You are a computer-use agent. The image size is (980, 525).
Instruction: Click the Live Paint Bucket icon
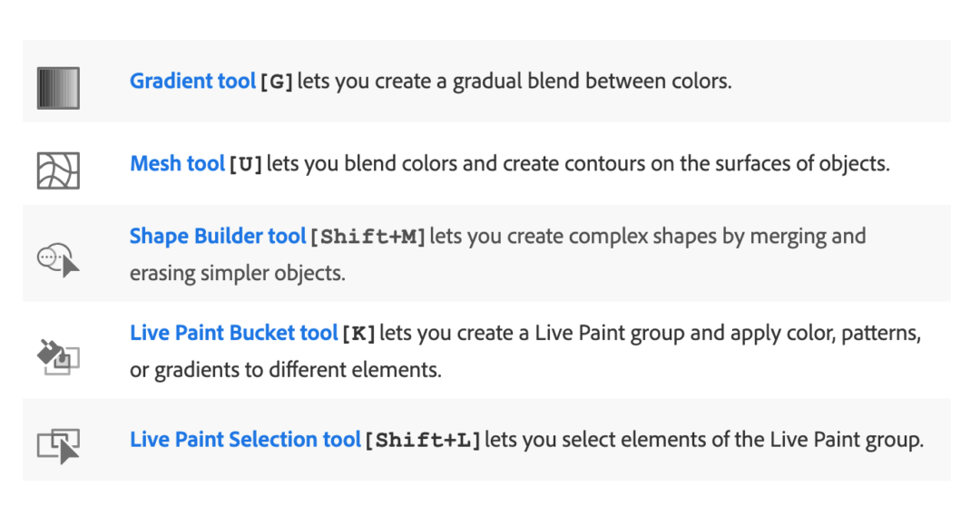[58, 356]
